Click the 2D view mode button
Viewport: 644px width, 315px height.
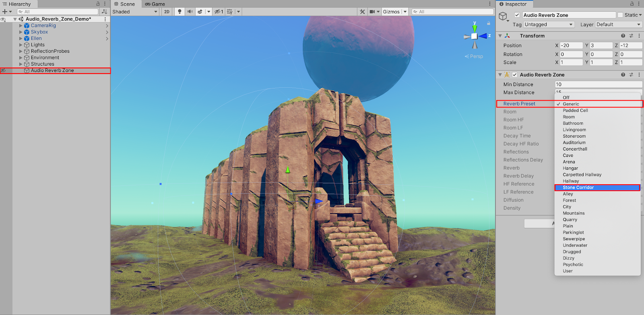tap(167, 12)
